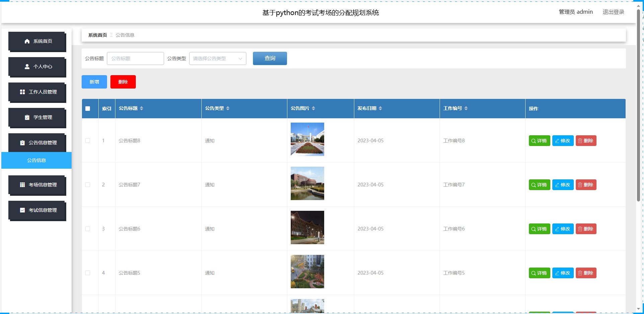Click 删除 for 公告标题6 row
This screenshot has height=314, width=644.
click(586, 229)
